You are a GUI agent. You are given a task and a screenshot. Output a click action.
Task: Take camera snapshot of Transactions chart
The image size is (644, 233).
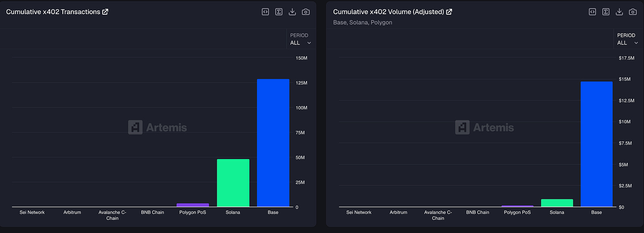pos(306,12)
